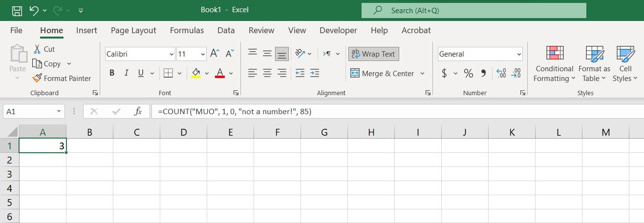Select column D header
This screenshot has width=644, height=223.
point(183,132)
